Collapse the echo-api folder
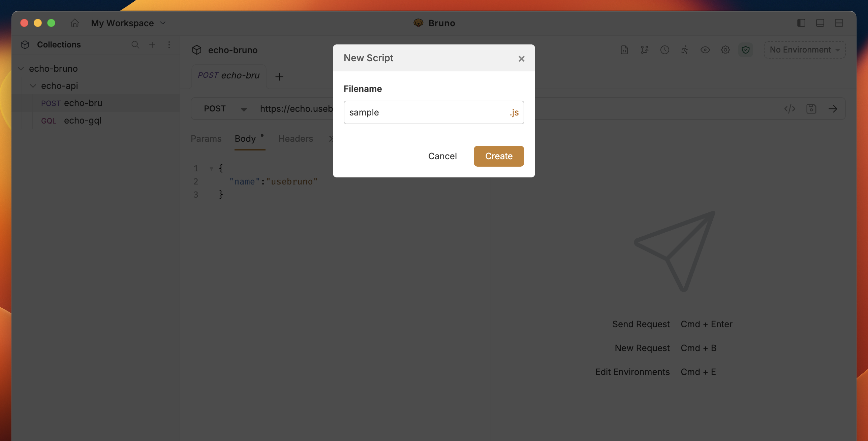The width and height of the screenshot is (868, 441). [33, 86]
